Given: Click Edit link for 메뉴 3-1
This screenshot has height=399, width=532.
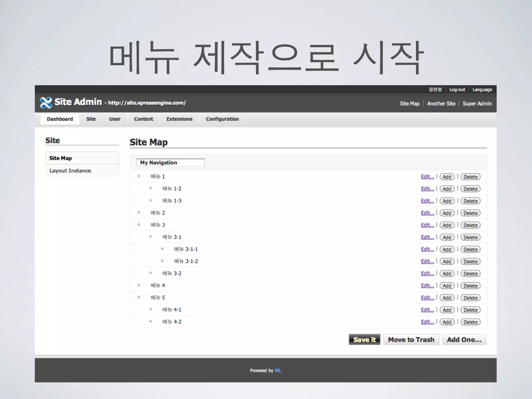Looking at the screenshot, I should coord(427,237).
